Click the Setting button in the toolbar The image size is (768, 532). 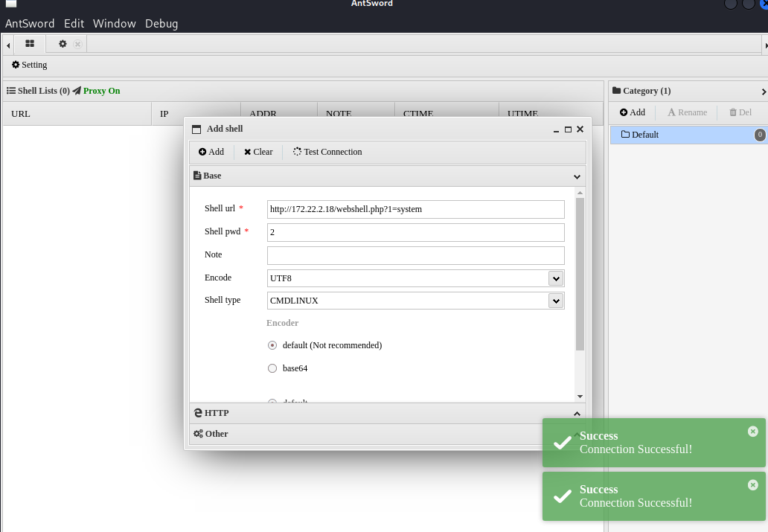(29, 65)
